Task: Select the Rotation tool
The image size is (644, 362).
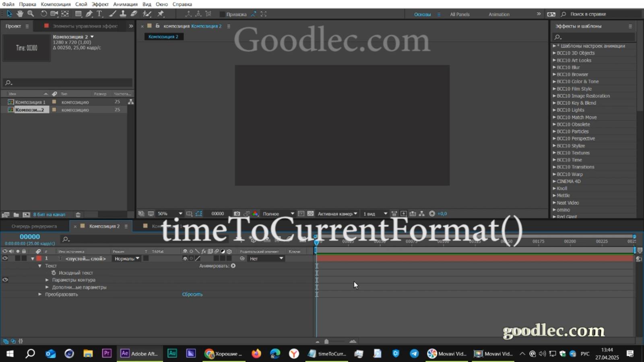Action: [43, 14]
